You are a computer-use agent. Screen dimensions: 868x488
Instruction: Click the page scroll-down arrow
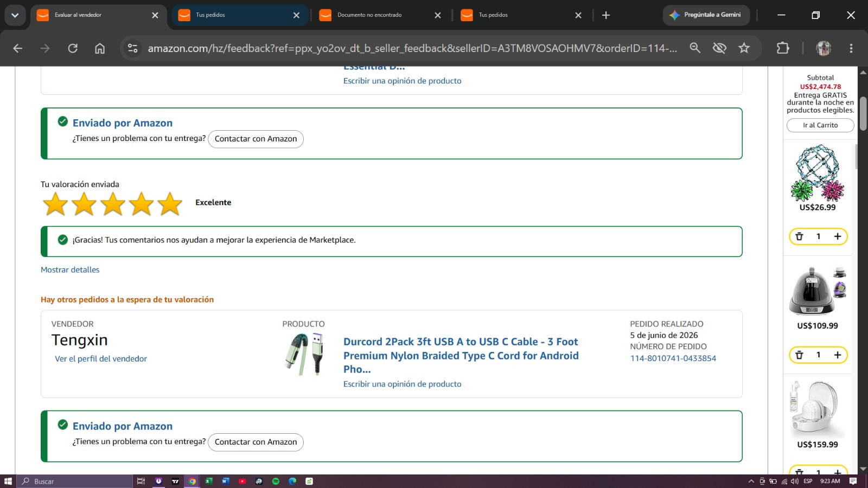[x=863, y=469]
